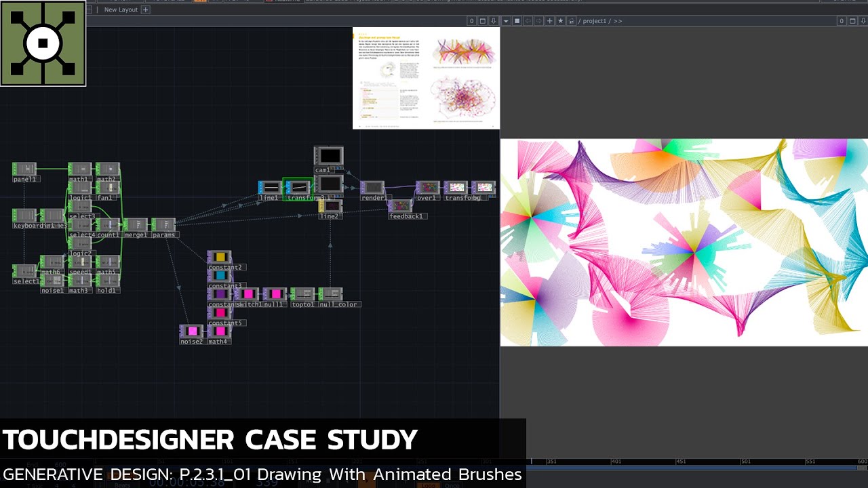Pick the magenta constant5 node
The height and width of the screenshot is (488, 868).
tap(219, 312)
